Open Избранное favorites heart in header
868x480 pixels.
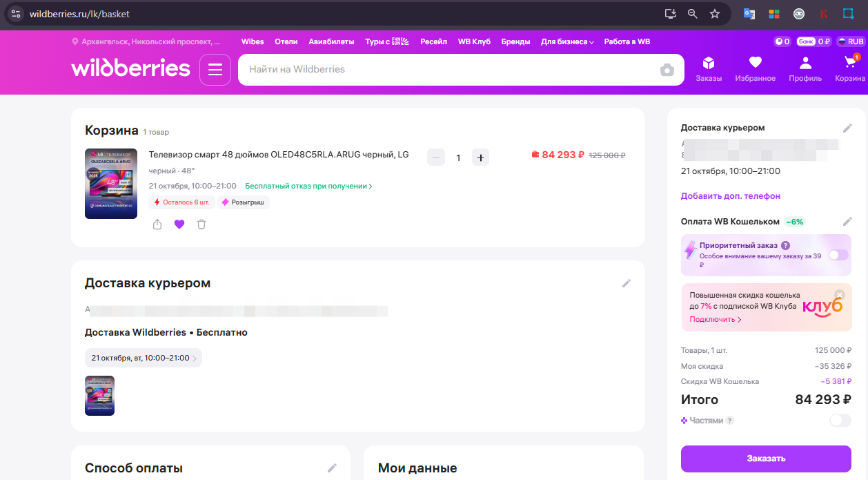click(x=755, y=69)
